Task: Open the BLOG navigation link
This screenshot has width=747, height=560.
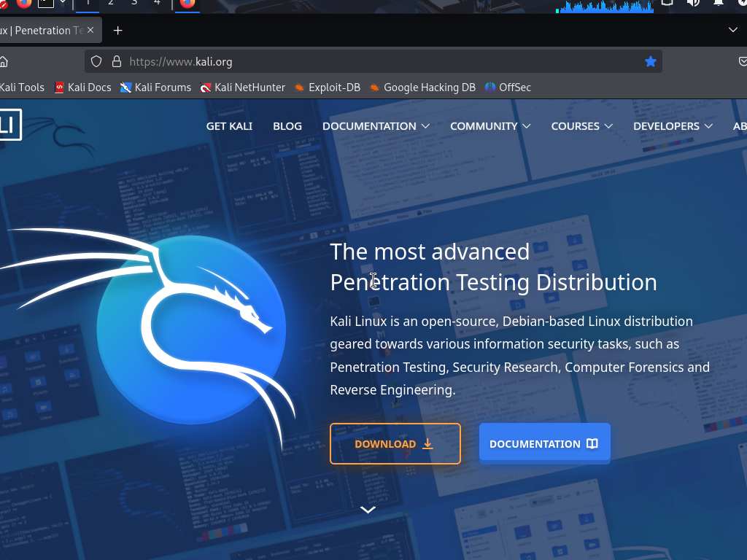Action: (x=287, y=126)
